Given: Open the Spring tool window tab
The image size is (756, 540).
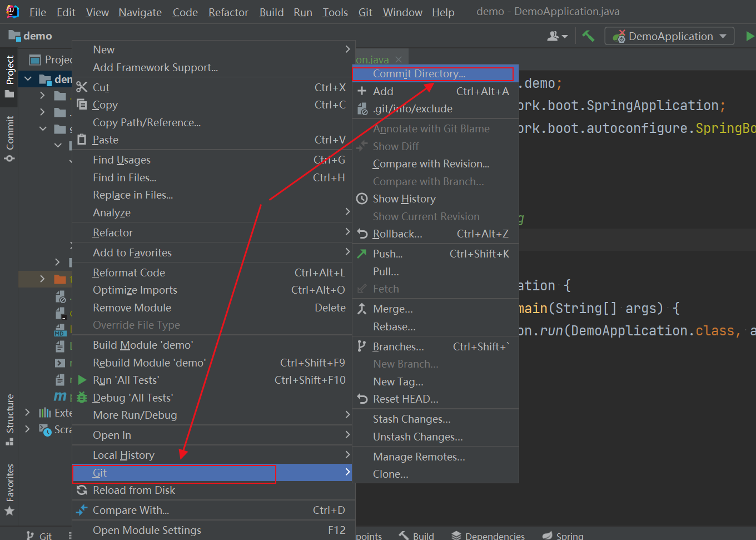Looking at the screenshot, I should point(563,536).
